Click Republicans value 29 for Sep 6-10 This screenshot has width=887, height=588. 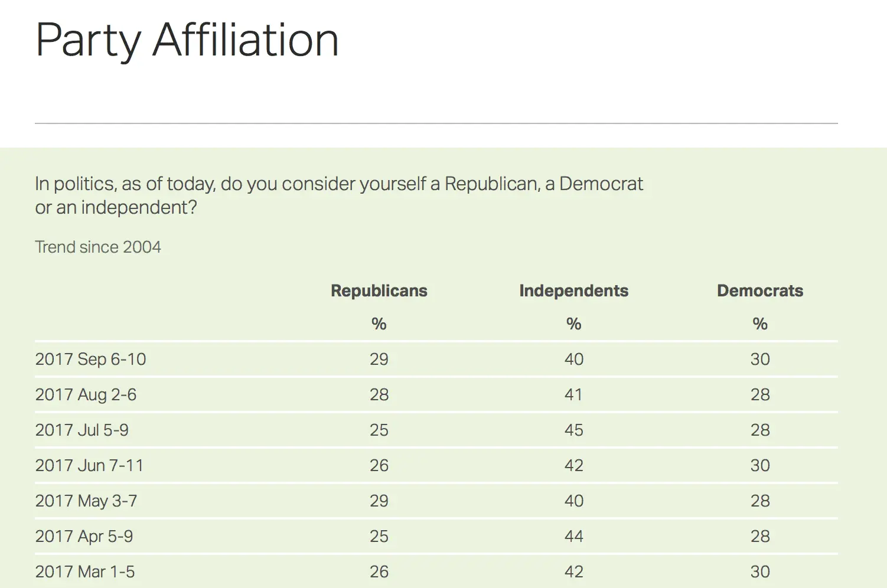[x=379, y=359]
